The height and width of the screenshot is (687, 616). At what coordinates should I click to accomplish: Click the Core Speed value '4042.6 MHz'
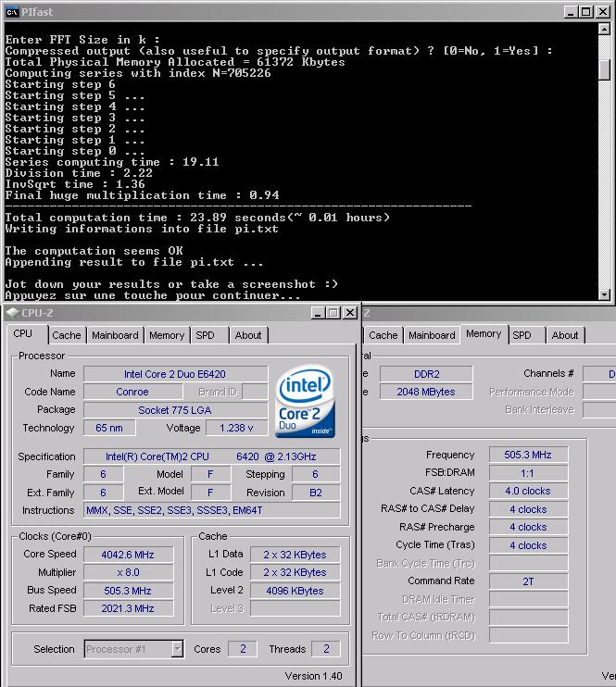[128, 555]
